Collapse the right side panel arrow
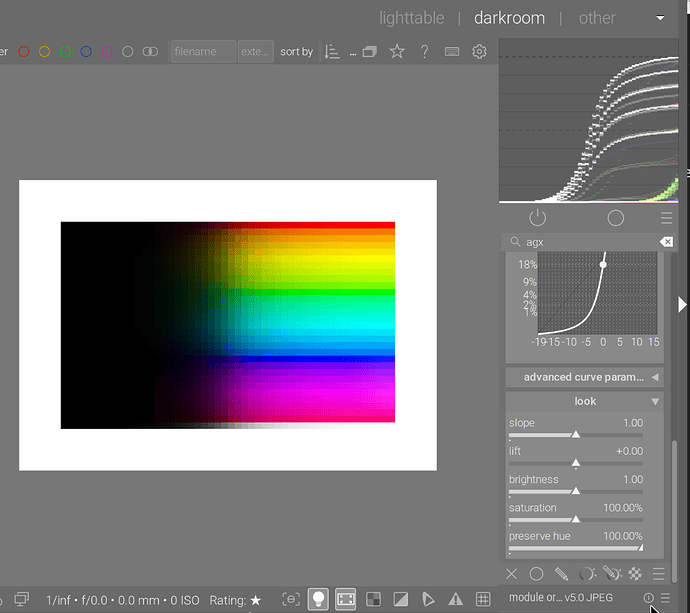The image size is (690, 613). [x=683, y=304]
